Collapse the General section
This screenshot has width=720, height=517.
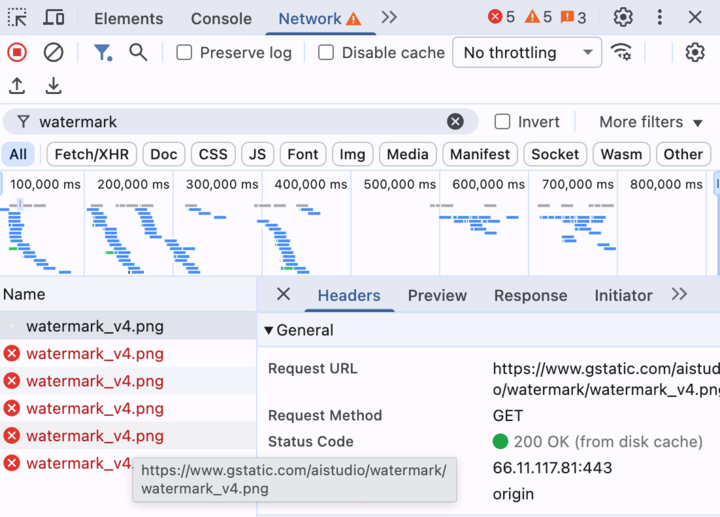coord(269,330)
